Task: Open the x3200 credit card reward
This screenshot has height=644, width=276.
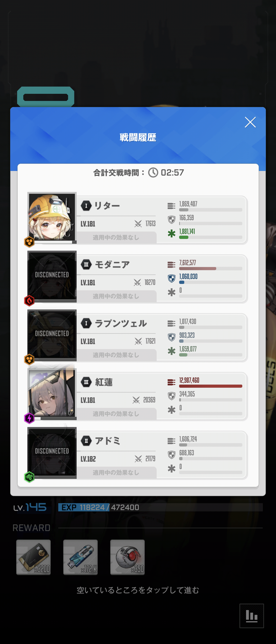Action: click(33, 557)
